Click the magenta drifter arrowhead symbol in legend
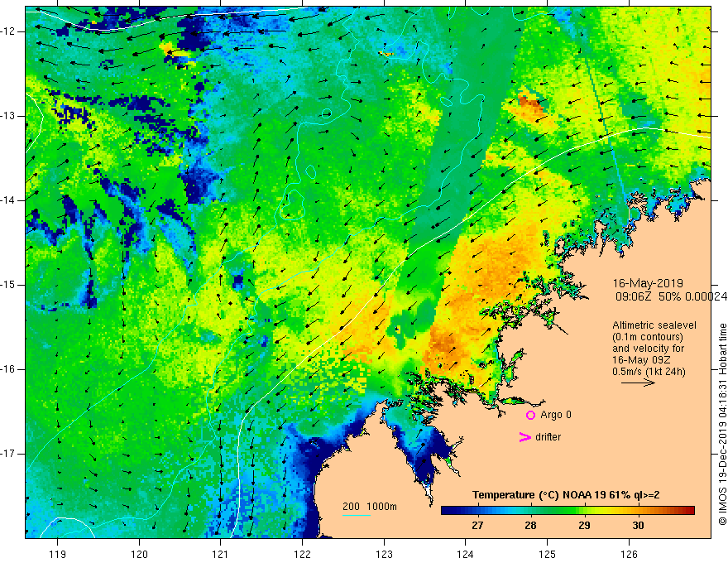This screenshot has width=728, height=563. coord(525,437)
